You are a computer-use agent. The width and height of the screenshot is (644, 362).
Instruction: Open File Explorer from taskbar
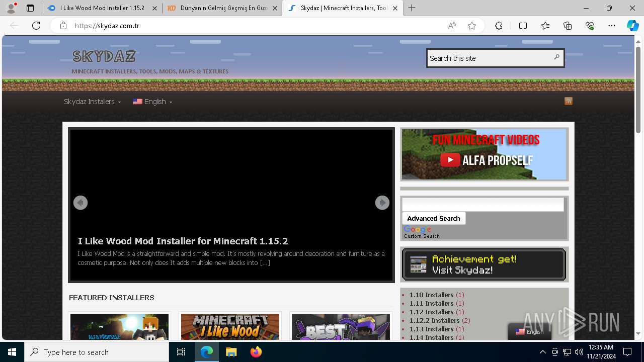click(x=231, y=352)
